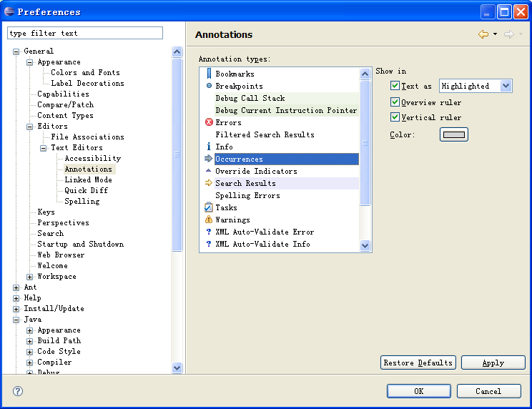Screen dimensions: 532x409
Task: Expand the Code Style node
Action: [29, 352]
